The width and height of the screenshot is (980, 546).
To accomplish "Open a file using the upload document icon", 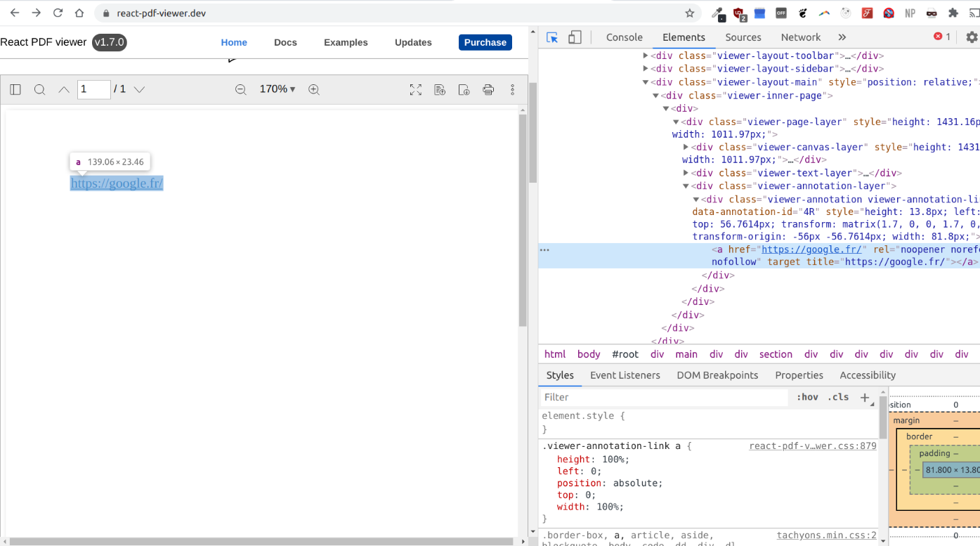I will click(x=440, y=89).
